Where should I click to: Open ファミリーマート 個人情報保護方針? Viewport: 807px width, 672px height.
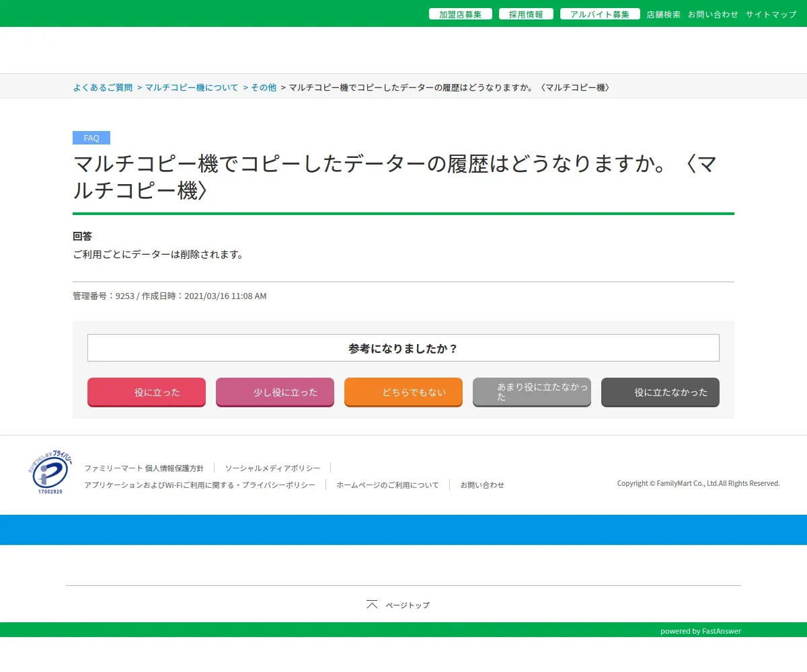[144, 468]
